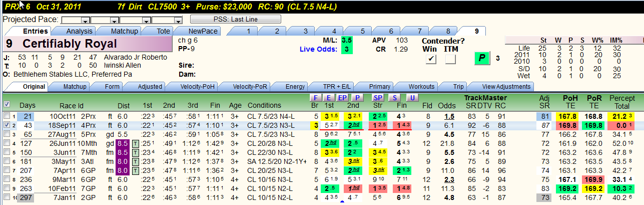Click the SP filter button above Str
Image resolution: width=644 pixels, height=205 pixels.
[378, 97]
